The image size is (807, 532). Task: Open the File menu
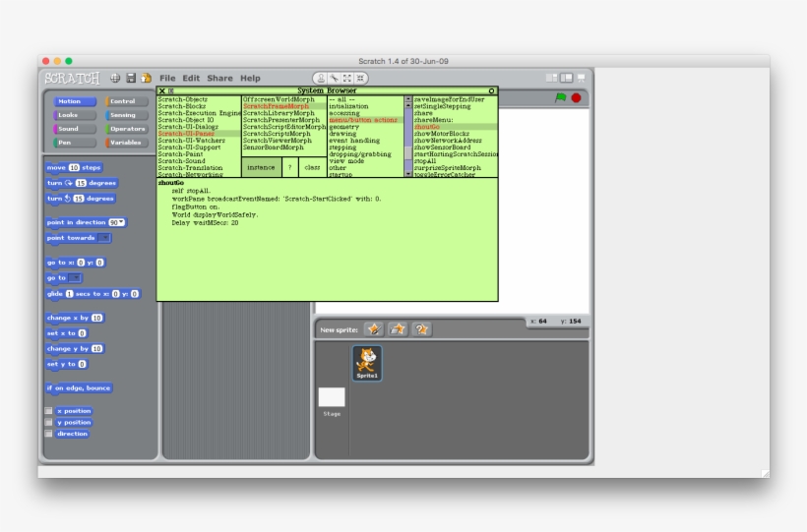click(167, 79)
